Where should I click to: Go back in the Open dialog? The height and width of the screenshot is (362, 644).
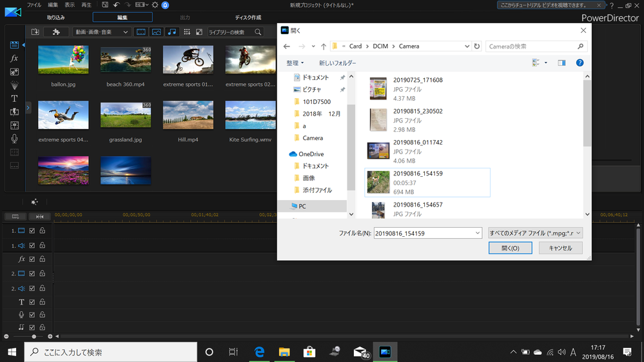pos(287,46)
